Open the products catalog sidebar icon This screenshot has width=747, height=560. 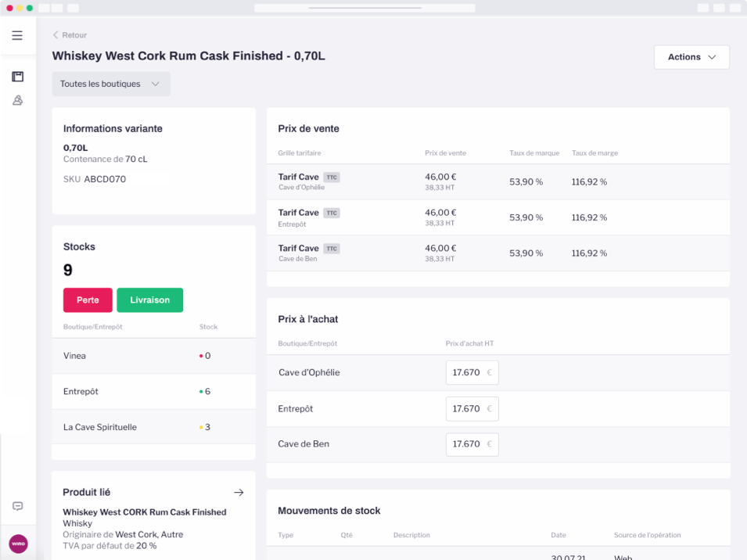[x=17, y=77]
